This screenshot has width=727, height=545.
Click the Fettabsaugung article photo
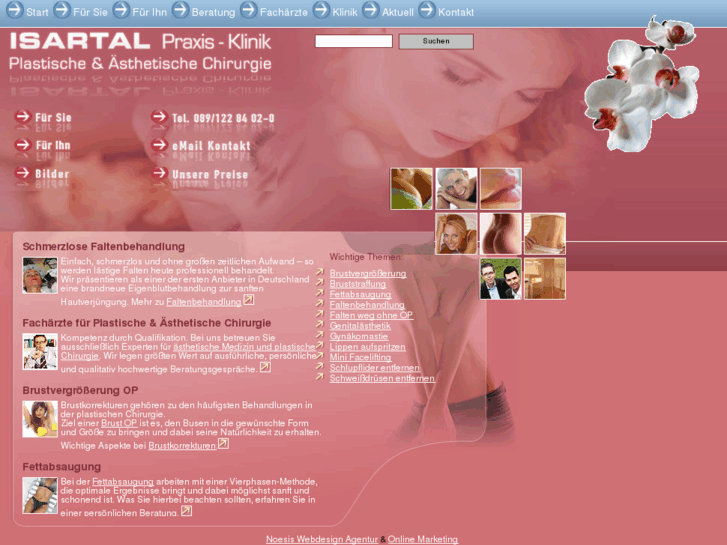click(x=40, y=496)
